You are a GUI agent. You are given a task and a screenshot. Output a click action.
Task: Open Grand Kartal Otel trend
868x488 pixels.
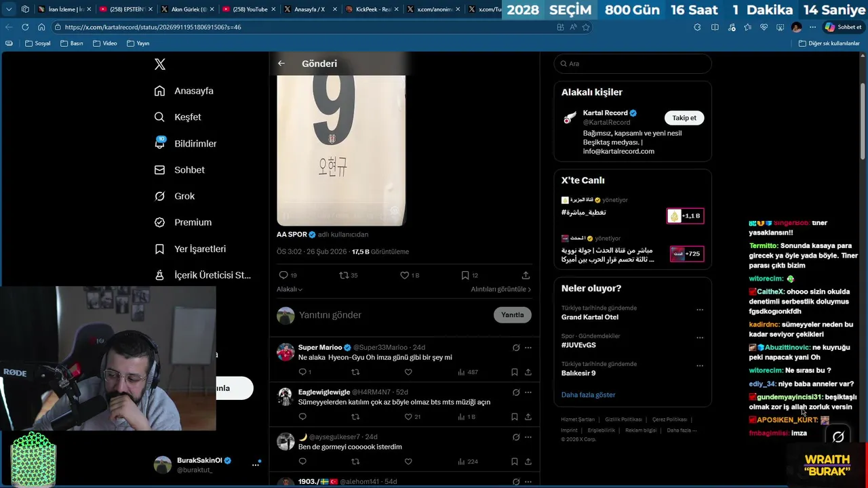coord(590,317)
